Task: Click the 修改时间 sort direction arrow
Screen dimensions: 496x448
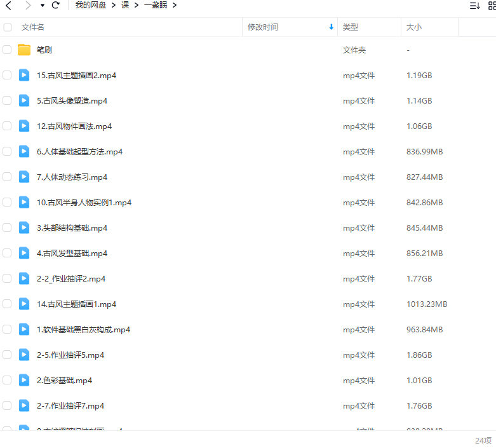Action: click(331, 27)
